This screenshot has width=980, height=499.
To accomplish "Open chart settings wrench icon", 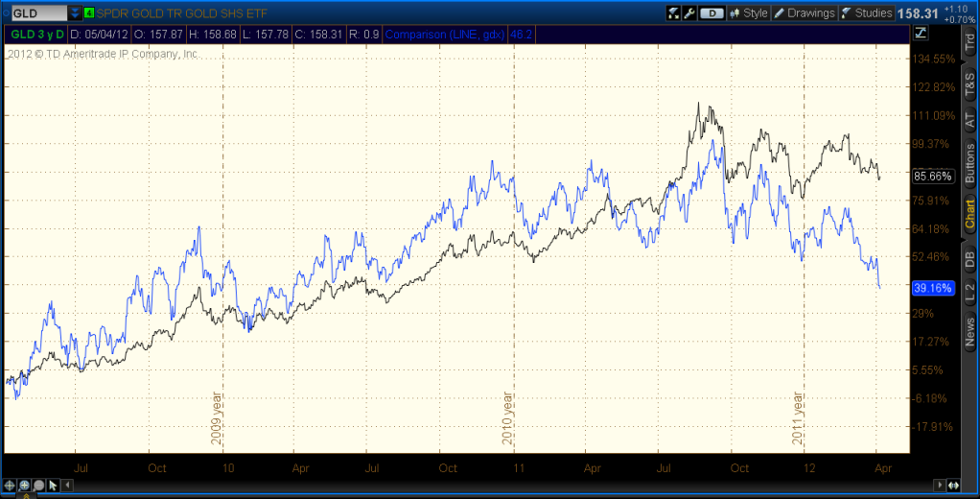I will coord(688,13).
